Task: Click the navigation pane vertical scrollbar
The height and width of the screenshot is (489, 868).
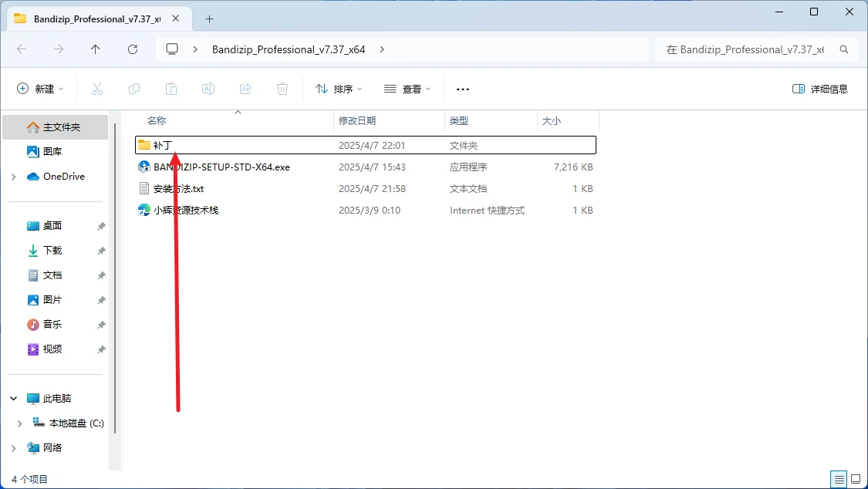Action: pyautogui.click(x=115, y=277)
